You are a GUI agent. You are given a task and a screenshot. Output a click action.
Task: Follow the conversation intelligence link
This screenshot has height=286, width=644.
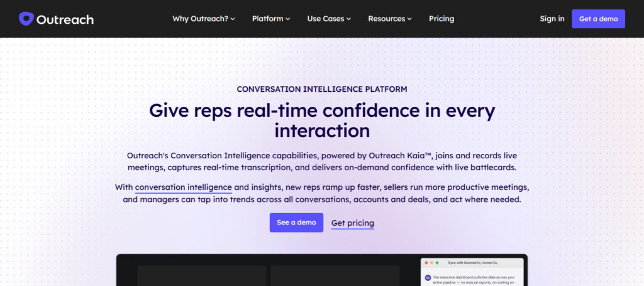pyautogui.click(x=183, y=187)
